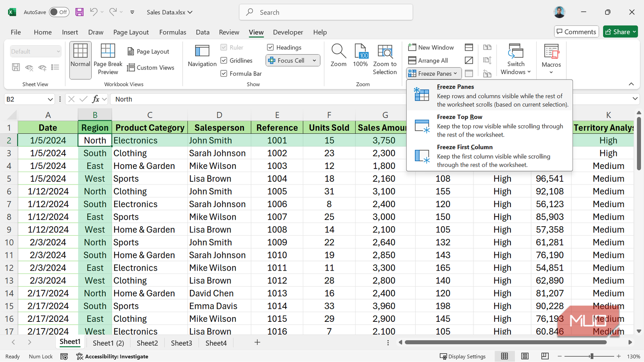Click the Search box

pyautogui.click(x=326, y=12)
